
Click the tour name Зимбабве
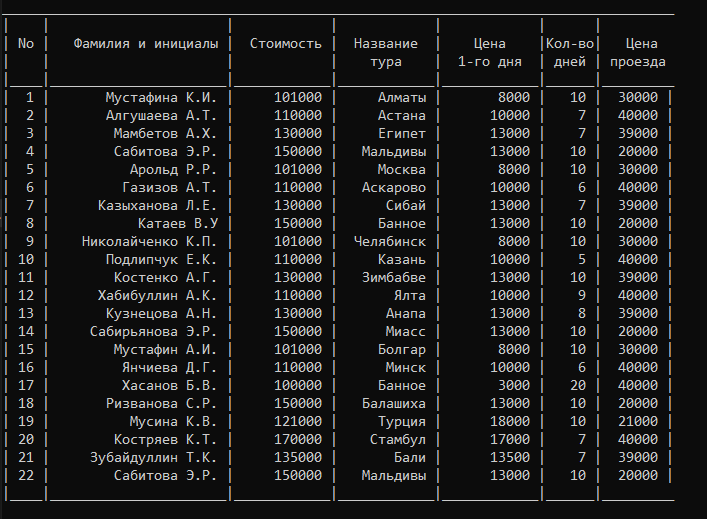point(394,277)
